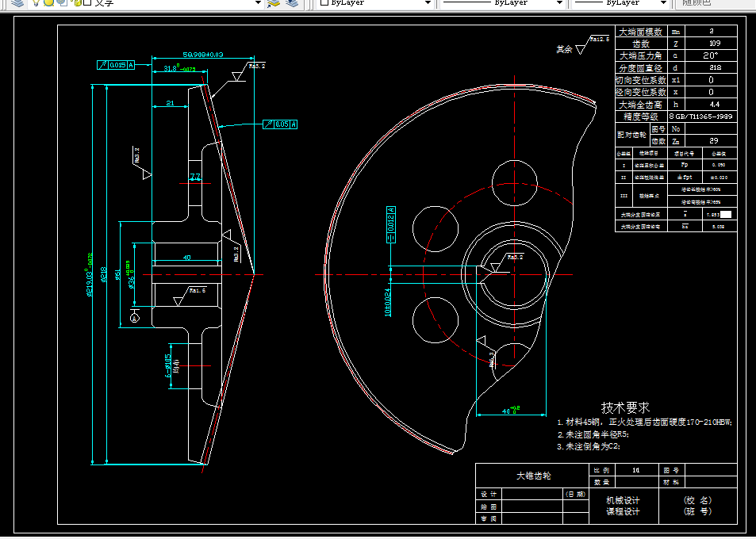Click the 随颜色 plot style box
Screen dimensions: 756x539
714,3
